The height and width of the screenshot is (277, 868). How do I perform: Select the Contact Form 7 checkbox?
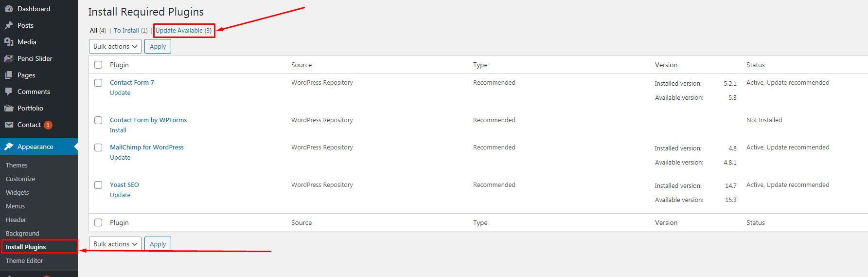coord(98,83)
